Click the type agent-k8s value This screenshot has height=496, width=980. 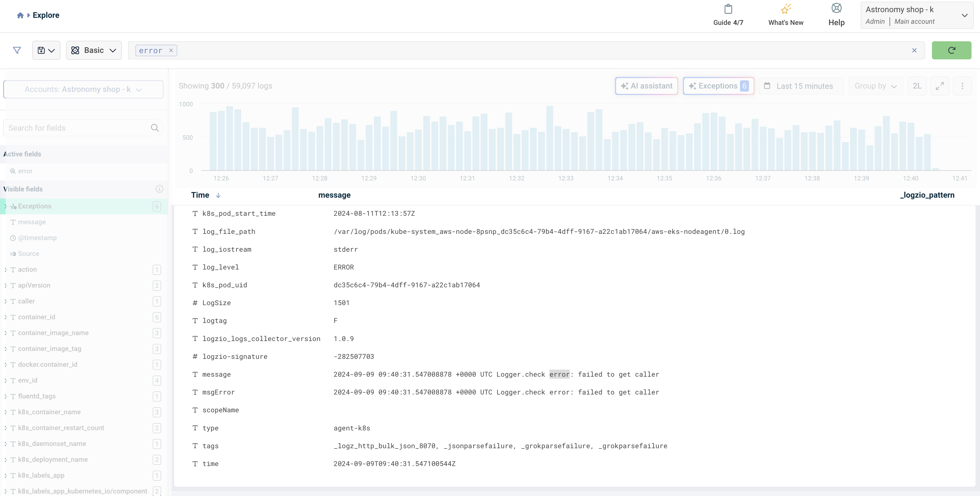(x=351, y=428)
